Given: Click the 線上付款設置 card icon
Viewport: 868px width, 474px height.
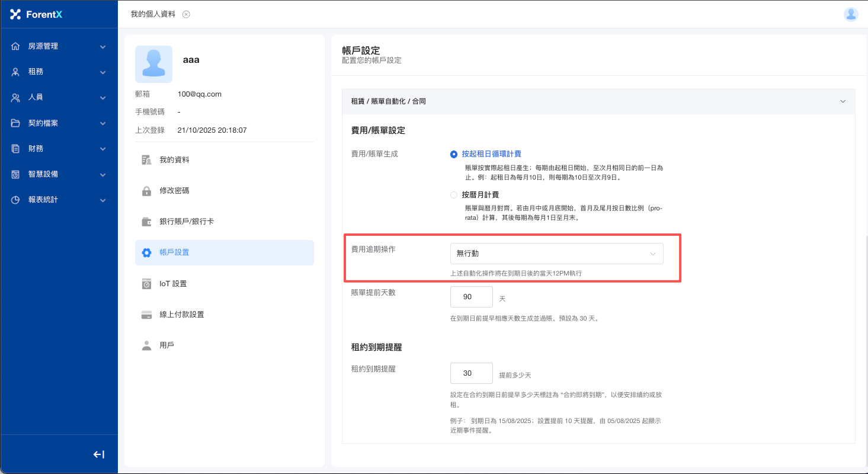Looking at the screenshot, I should 146,315.
